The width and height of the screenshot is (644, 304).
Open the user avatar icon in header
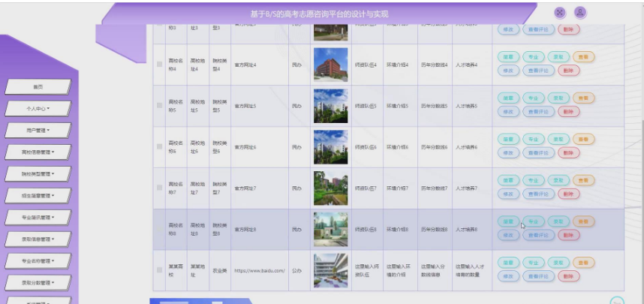(580, 12)
